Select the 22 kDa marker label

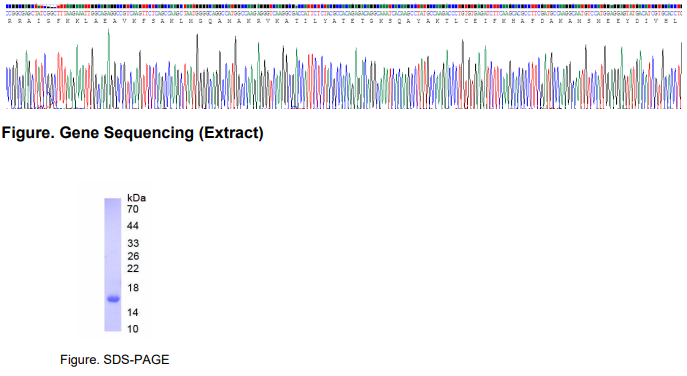point(133,269)
